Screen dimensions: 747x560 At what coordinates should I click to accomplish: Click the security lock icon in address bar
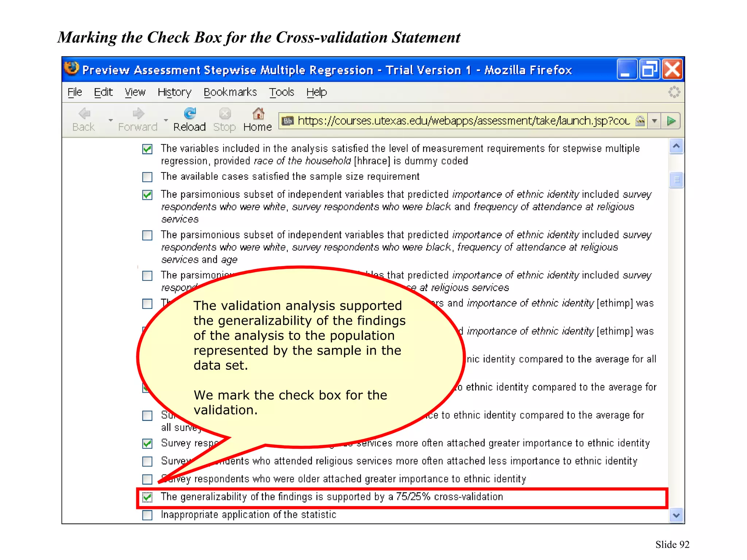[640, 121]
